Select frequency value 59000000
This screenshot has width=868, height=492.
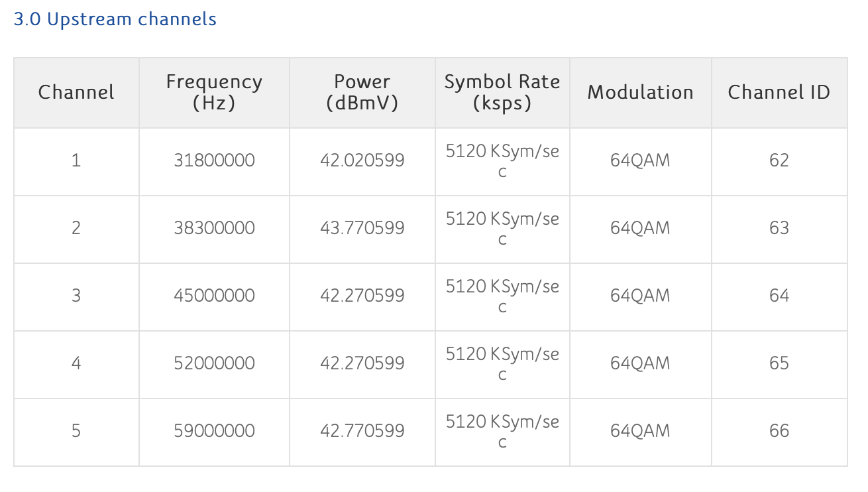214,431
